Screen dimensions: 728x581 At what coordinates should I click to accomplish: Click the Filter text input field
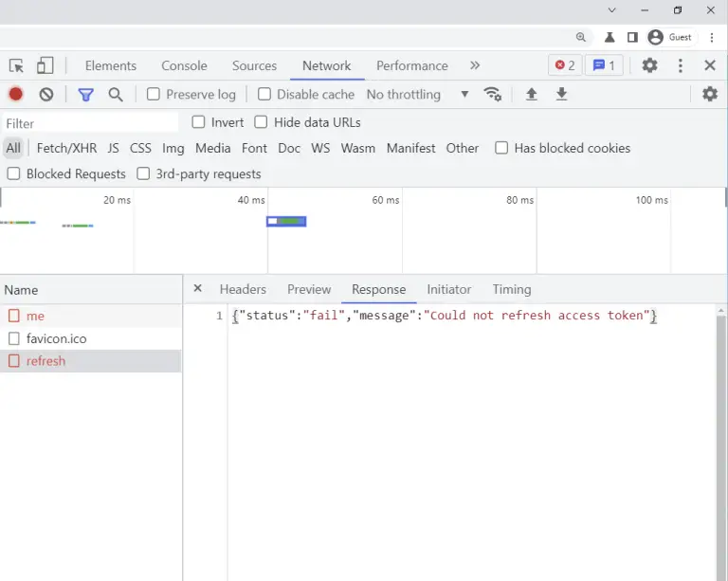(x=90, y=123)
